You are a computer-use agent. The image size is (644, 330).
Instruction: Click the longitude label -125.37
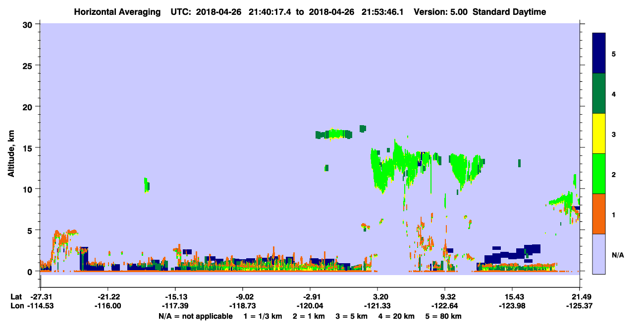pos(579,306)
